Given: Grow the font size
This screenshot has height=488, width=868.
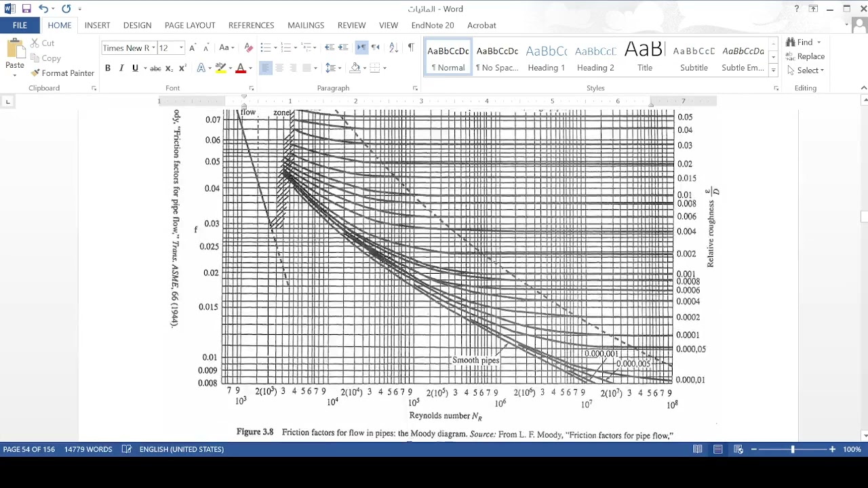Looking at the screenshot, I should point(193,48).
